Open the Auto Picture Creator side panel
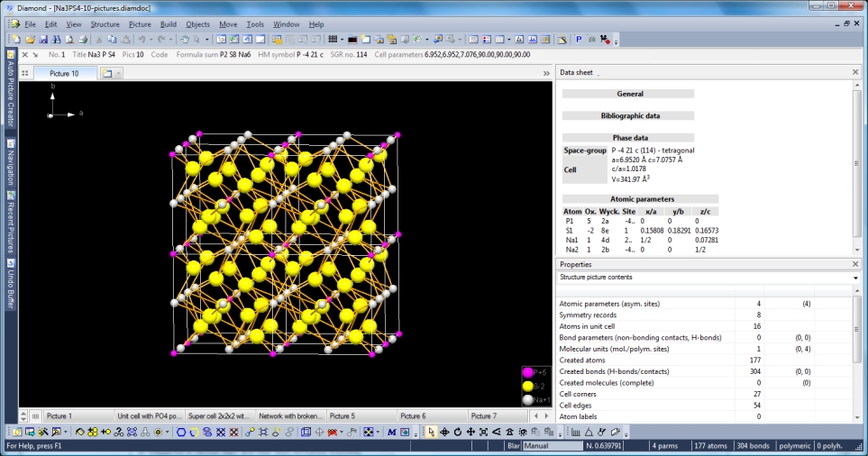 [x=11, y=94]
